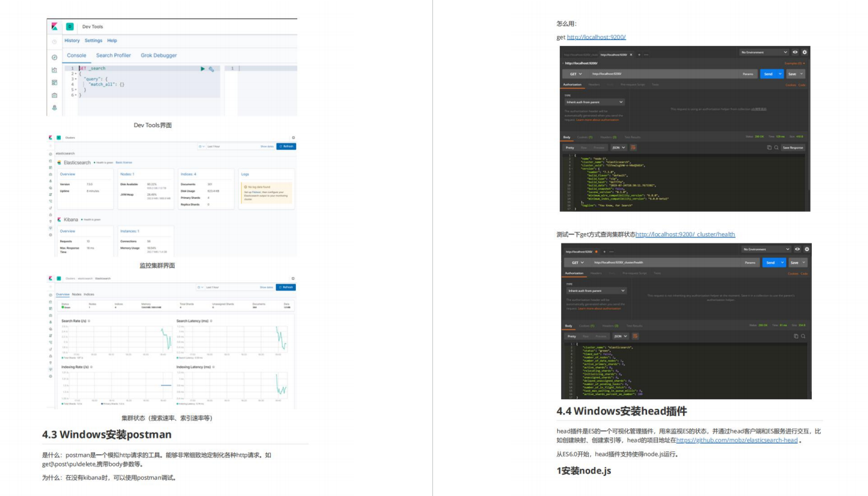Image resolution: width=868 pixels, height=496 pixels.
Task: Open the No Environment dropdown in first Postman
Action: tap(764, 52)
